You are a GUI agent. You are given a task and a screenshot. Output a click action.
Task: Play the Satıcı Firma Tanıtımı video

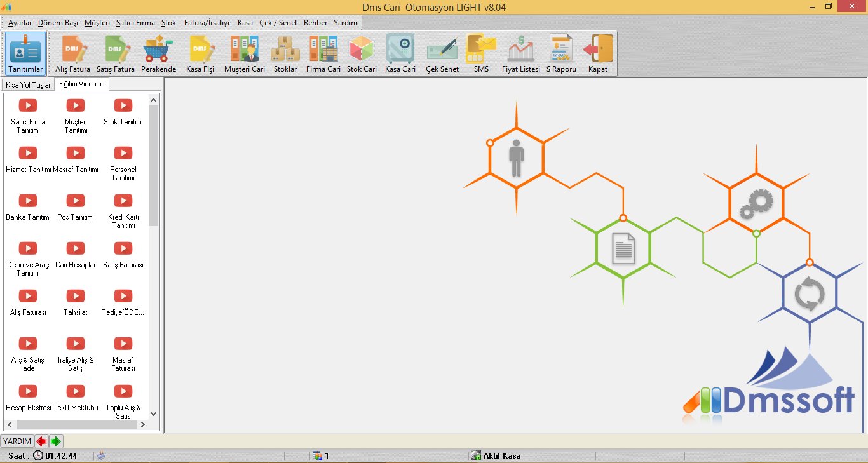click(x=28, y=105)
